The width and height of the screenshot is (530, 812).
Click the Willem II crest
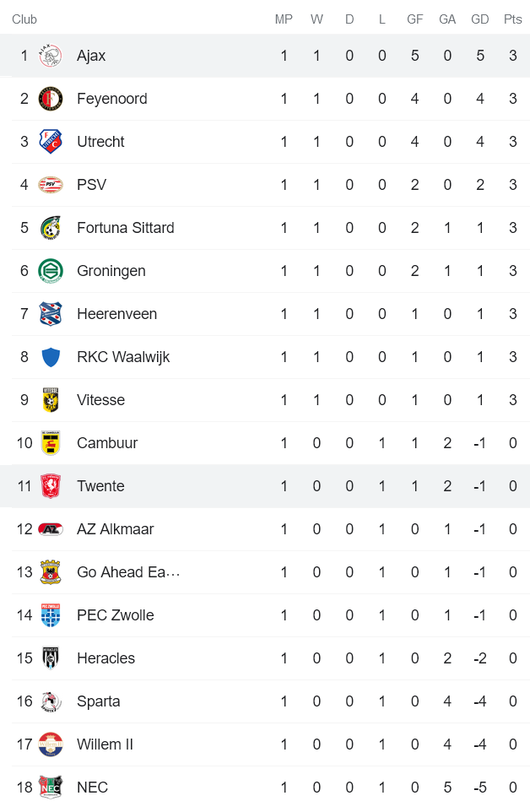[x=50, y=744]
